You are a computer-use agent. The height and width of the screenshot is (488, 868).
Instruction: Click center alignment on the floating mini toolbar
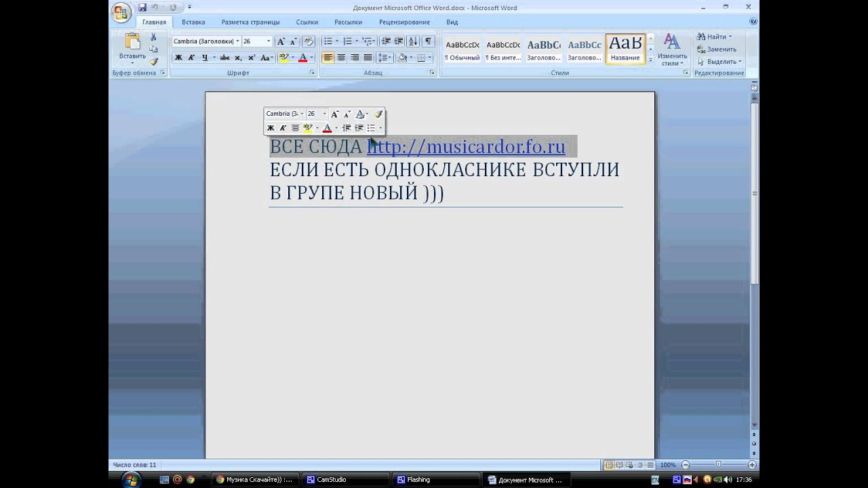pyautogui.click(x=295, y=127)
